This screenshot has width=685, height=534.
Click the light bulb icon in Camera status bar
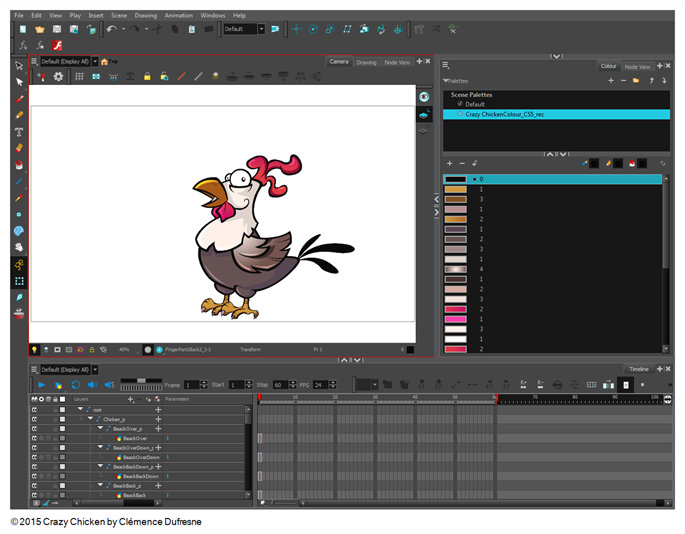[x=34, y=350]
